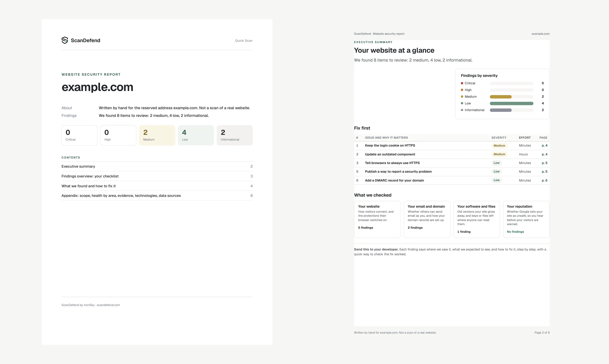Open 'Update an outdated component' row
Screen dimensions: 609x364
tap(451, 154)
